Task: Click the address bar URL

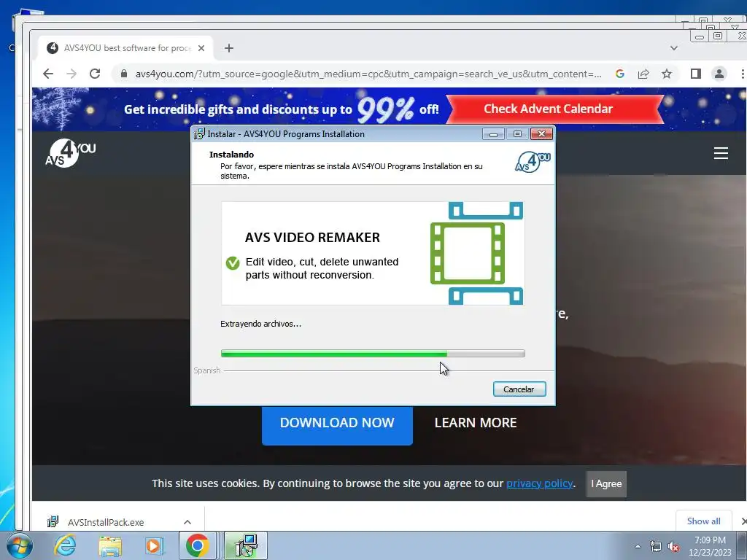Action: 368,74
